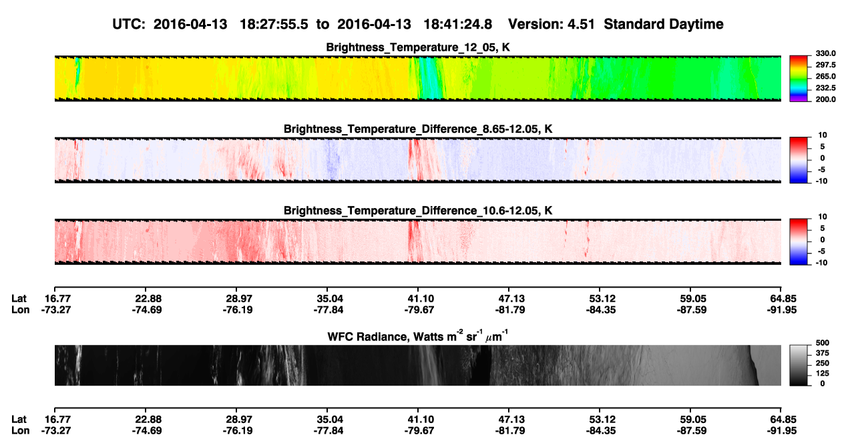This screenshot has height=445, width=868.
Task: Click the 10.6-12.05 difference image strip
Action: 418,242
